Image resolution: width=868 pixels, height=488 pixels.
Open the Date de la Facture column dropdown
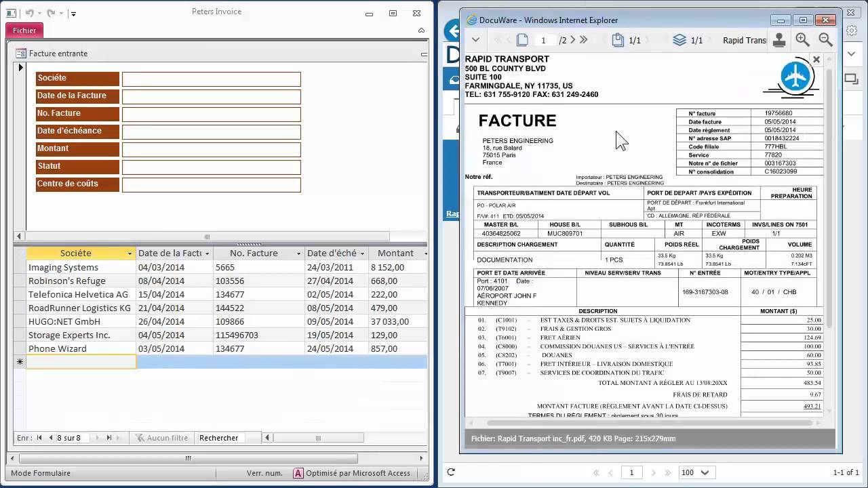point(207,253)
